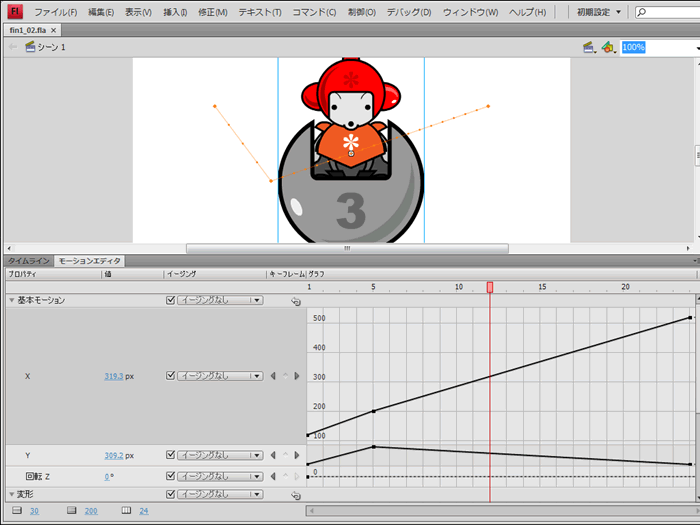Click the X value 319.3 link
The image size is (700, 525).
click(113, 376)
